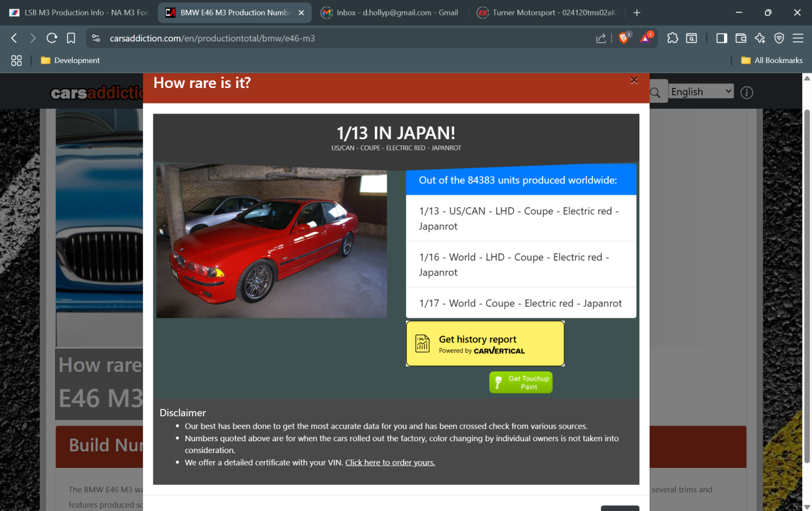Viewport: 812px width, 511px height.
Task: Bookmark this page
Action: [71, 38]
